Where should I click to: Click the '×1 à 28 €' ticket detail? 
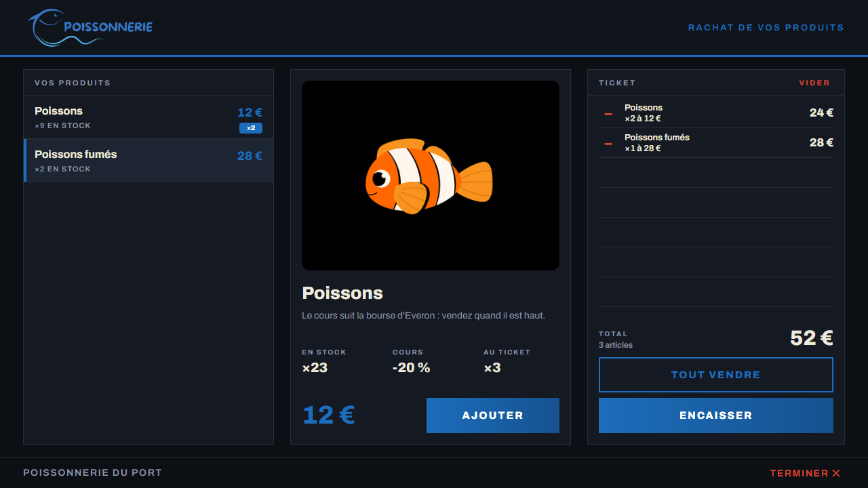click(x=643, y=148)
